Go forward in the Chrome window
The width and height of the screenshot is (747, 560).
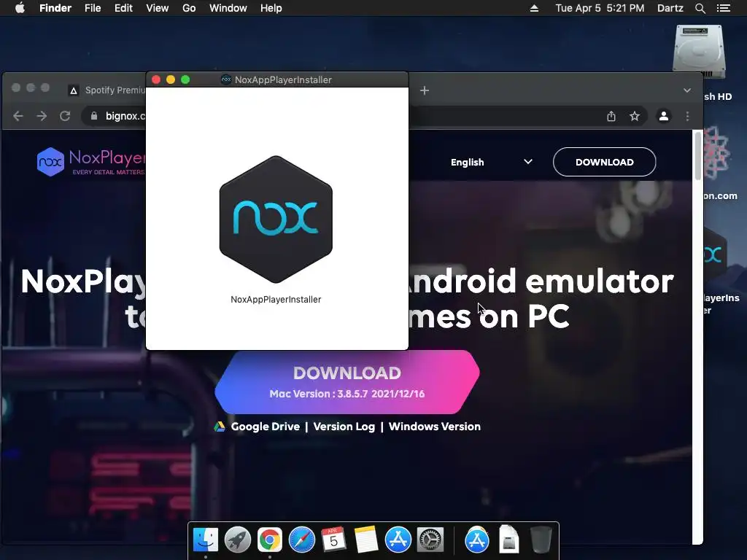[42, 116]
